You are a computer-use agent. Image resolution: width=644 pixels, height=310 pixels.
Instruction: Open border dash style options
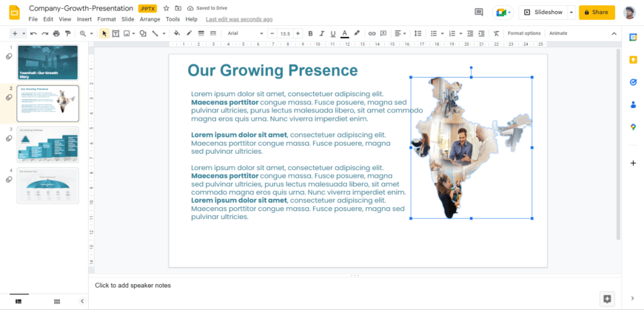tap(212, 33)
